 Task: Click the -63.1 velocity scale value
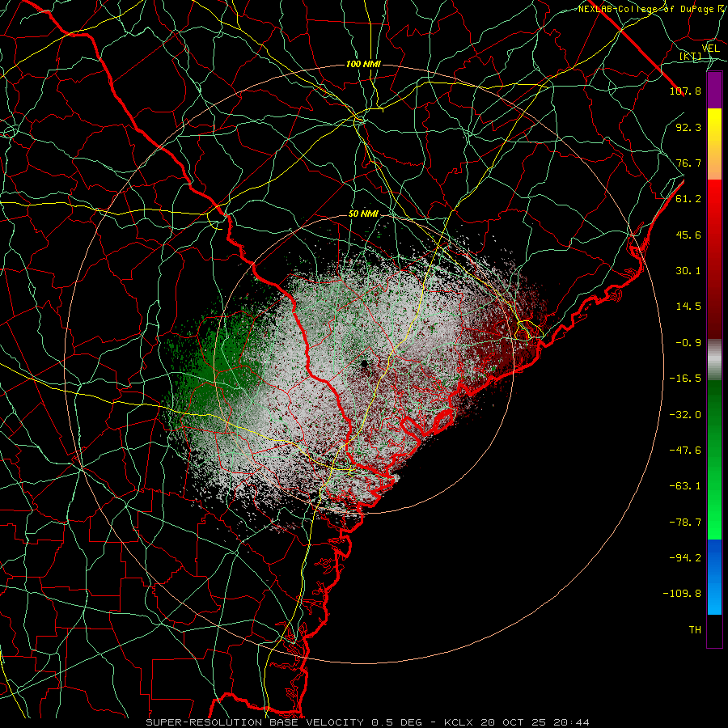coord(685,486)
